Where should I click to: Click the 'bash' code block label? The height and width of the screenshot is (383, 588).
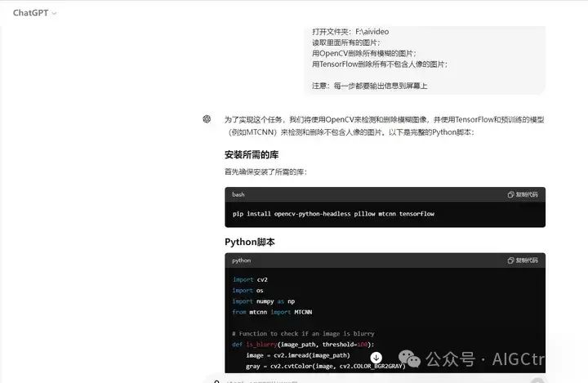point(238,194)
